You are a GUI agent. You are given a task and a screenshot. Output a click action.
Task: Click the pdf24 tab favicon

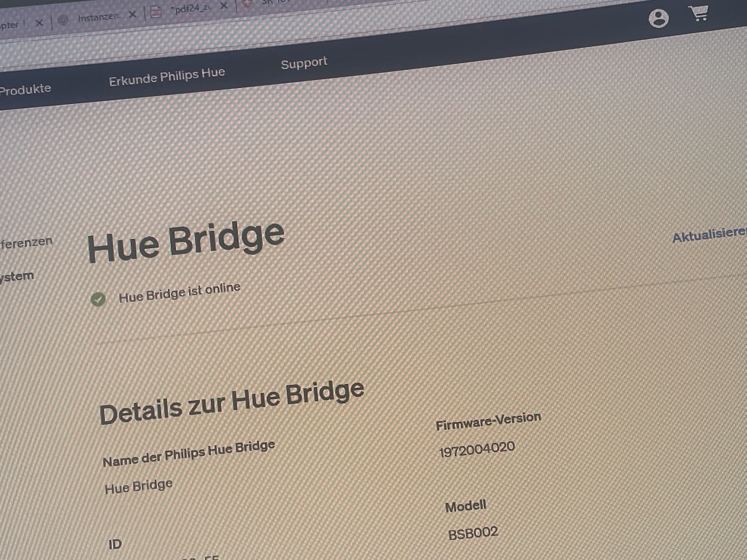(156, 12)
